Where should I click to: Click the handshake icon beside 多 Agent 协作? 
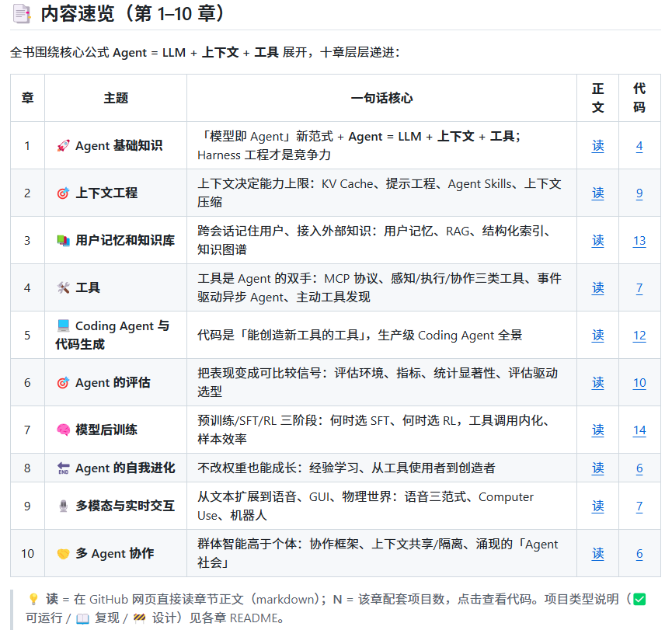(64, 554)
